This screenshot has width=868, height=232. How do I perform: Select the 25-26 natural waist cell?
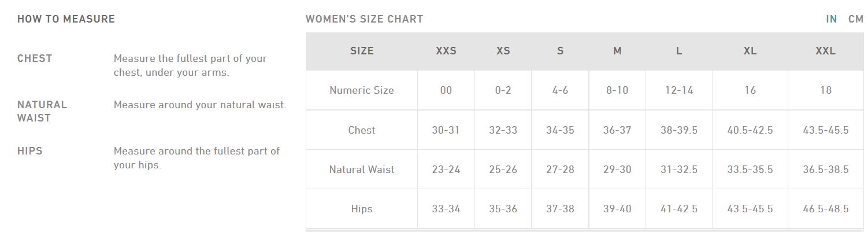click(503, 170)
